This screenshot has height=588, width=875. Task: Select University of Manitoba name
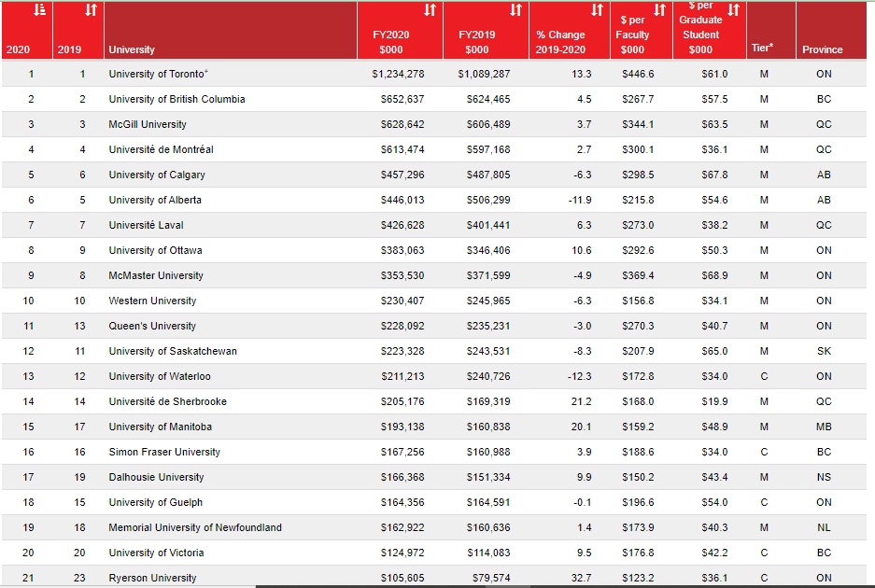click(x=161, y=427)
